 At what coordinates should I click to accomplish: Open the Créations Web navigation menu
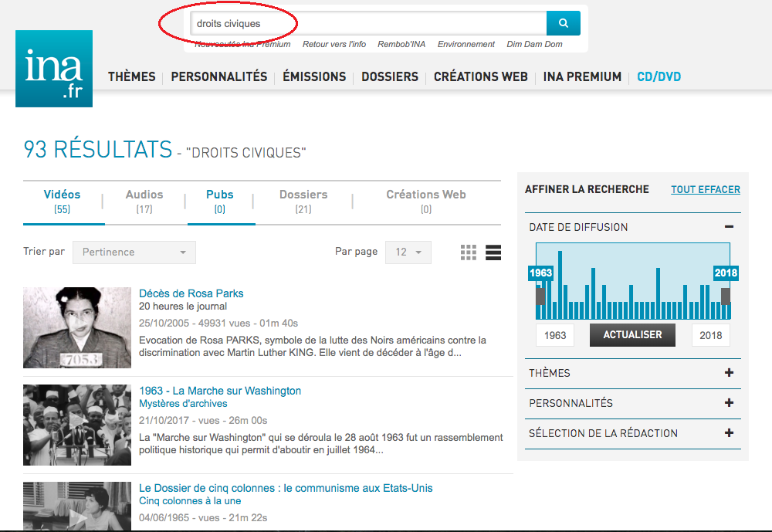tap(480, 77)
